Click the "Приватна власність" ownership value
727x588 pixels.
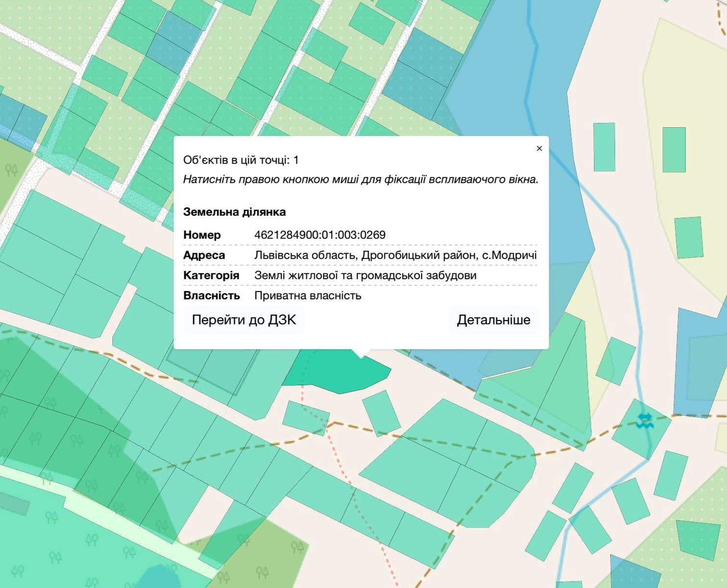[307, 295]
